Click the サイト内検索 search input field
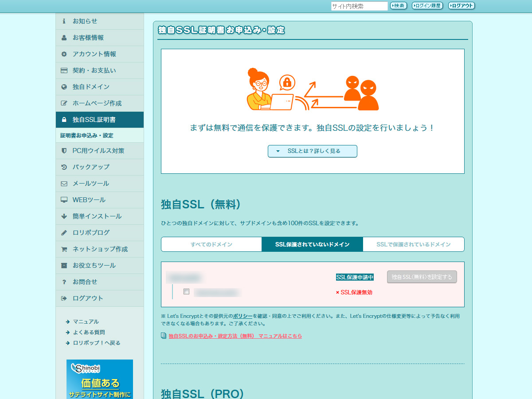Viewport: 532px width, 399px height. (359, 6)
